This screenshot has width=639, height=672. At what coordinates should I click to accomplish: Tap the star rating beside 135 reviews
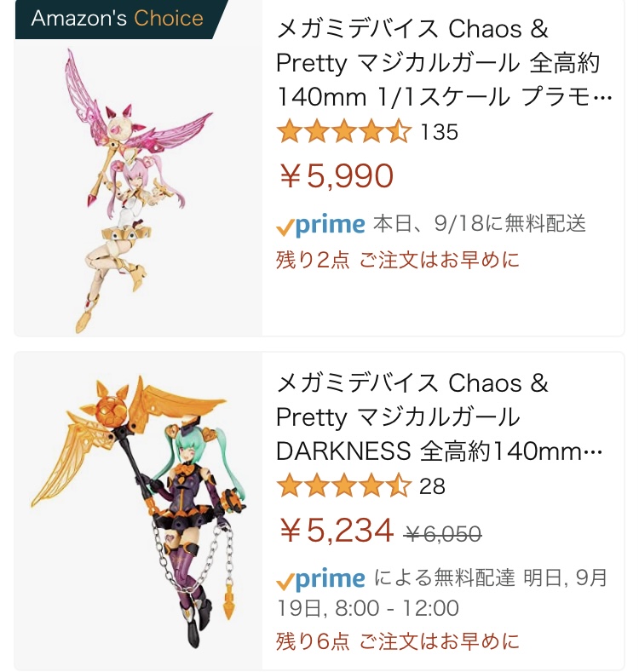coord(343,132)
